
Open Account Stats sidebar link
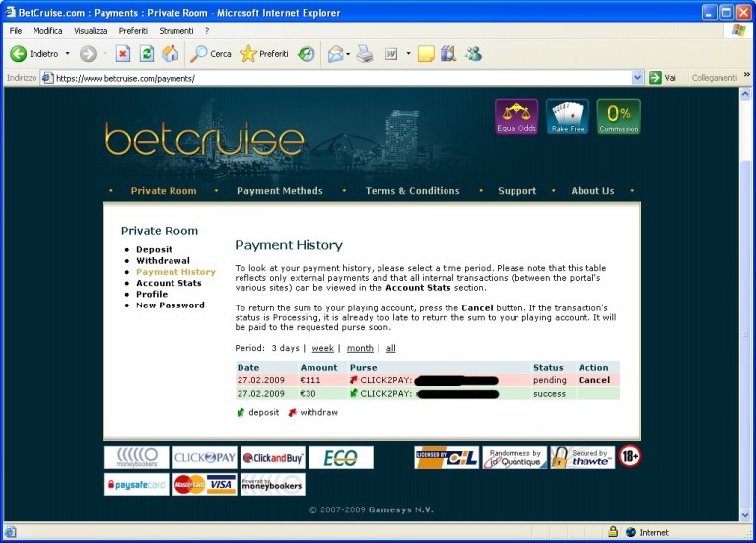click(169, 283)
